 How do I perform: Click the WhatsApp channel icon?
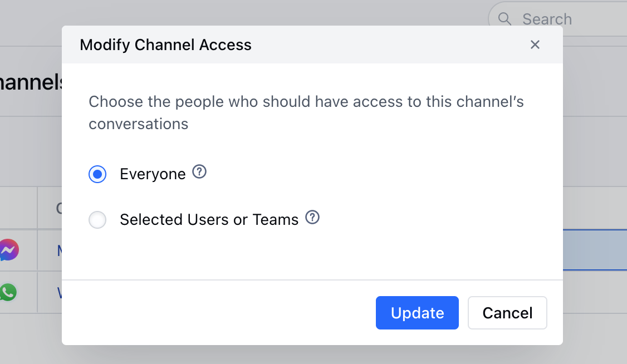coord(8,292)
